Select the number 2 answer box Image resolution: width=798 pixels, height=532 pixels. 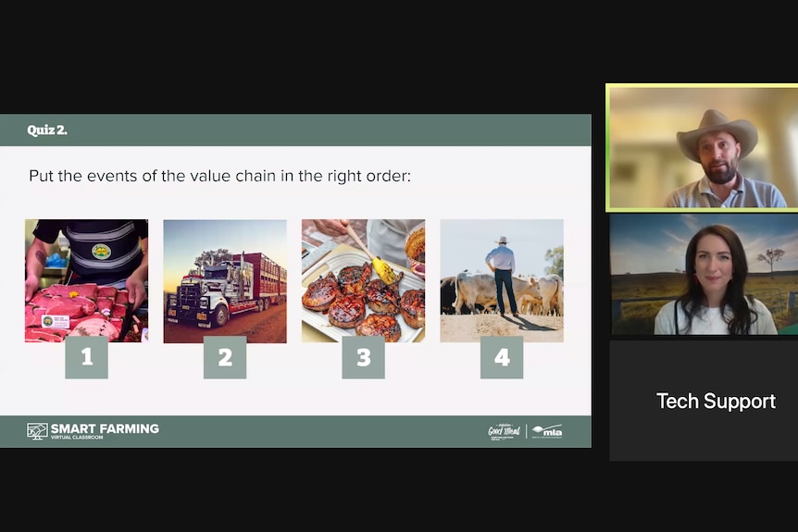click(225, 357)
